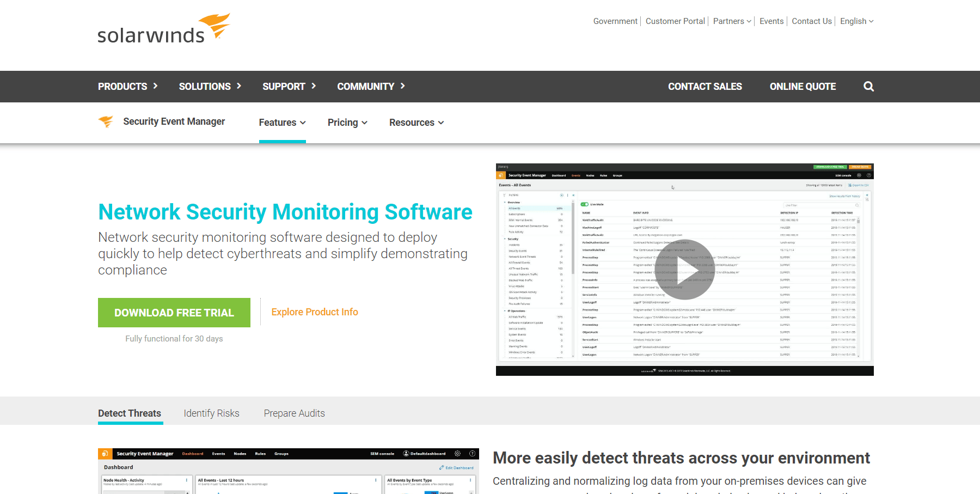Click ONLINE QUOTE
The width and height of the screenshot is (980, 494).
(x=803, y=87)
